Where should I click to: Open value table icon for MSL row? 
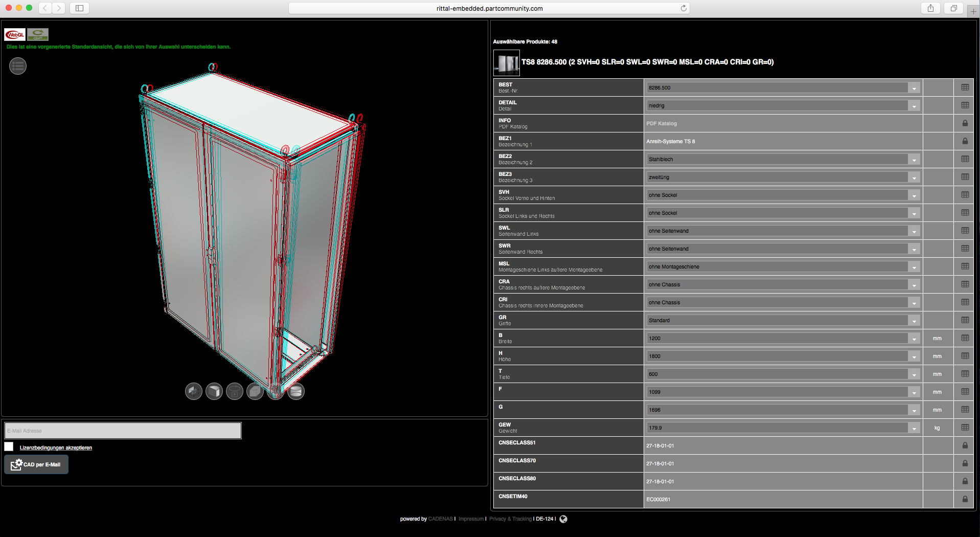click(965, 266)
